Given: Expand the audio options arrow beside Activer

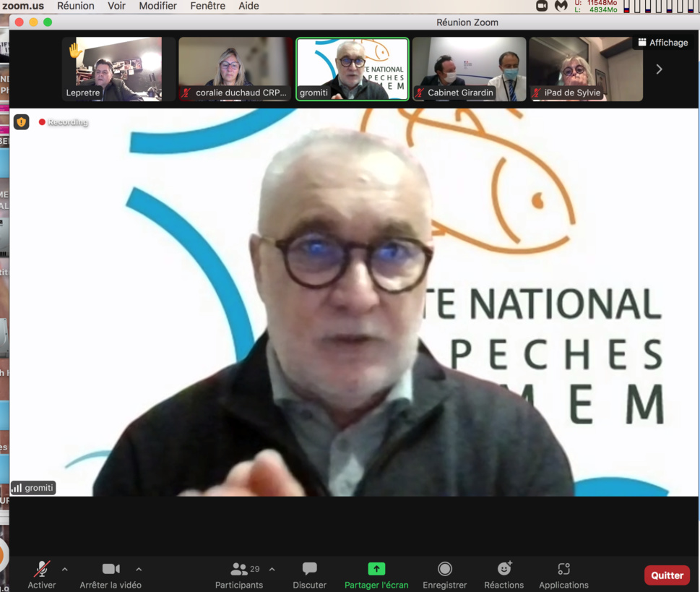Looking at the screenshot, I should tap(65, 570).
